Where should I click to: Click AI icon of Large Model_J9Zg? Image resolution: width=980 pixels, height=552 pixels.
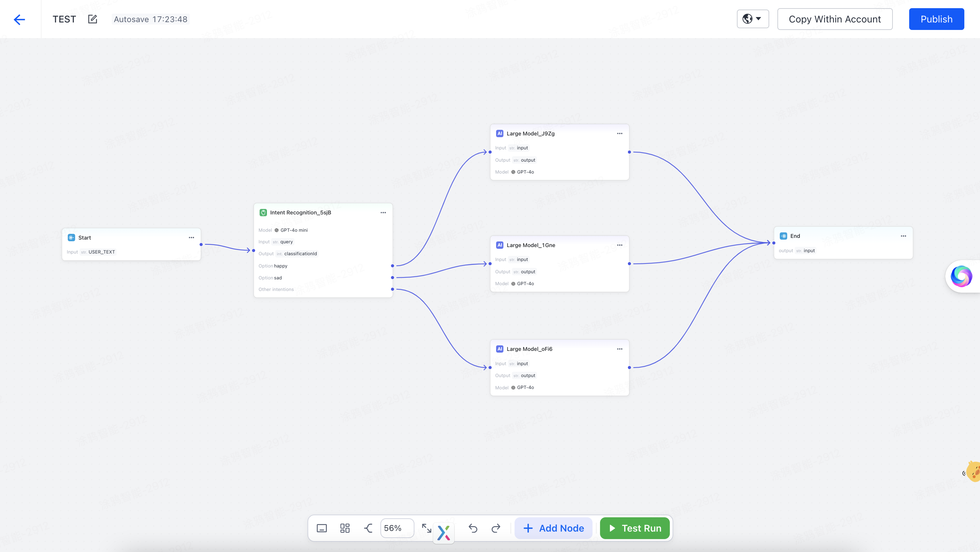(500, 133)
